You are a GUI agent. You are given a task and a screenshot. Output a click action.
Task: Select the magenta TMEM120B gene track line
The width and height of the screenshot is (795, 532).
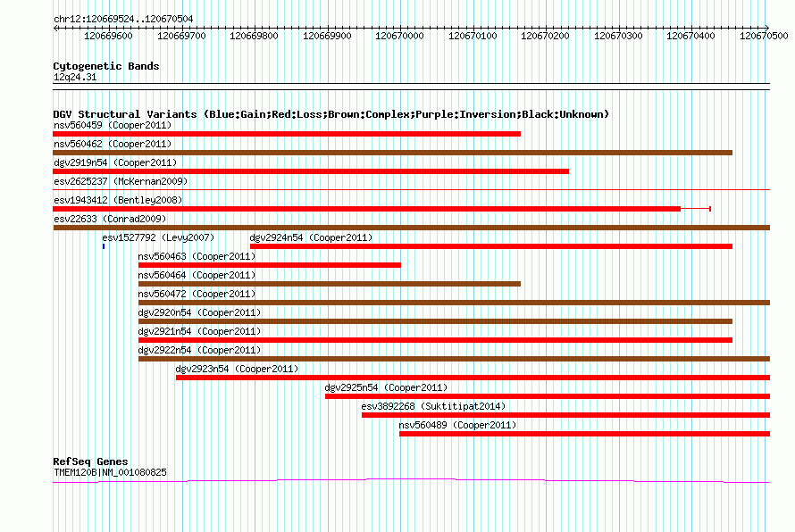[x=411, y=480]
